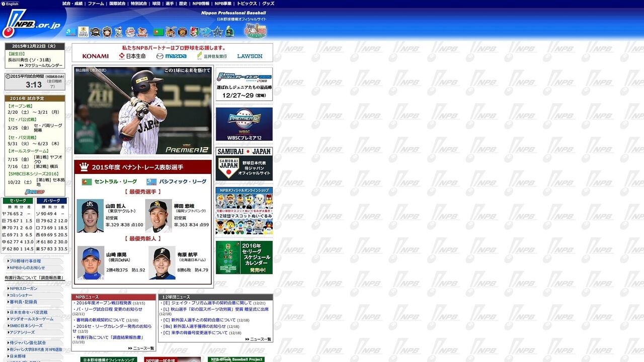The image size is (644, 362).
Task: Click the Pacific League flag icon in header
Action: pyautogui.click(x=71, y=32)
